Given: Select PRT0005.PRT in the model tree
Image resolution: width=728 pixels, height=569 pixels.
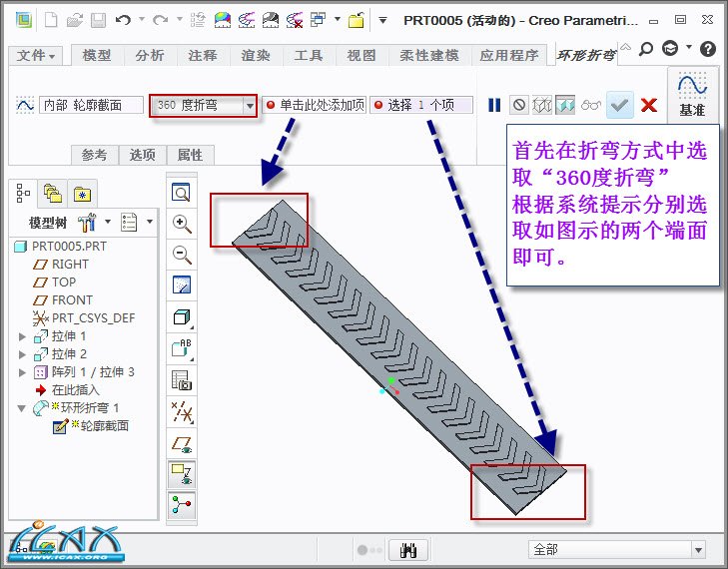Looking at the screenshot, I should [x=61, y=246].
